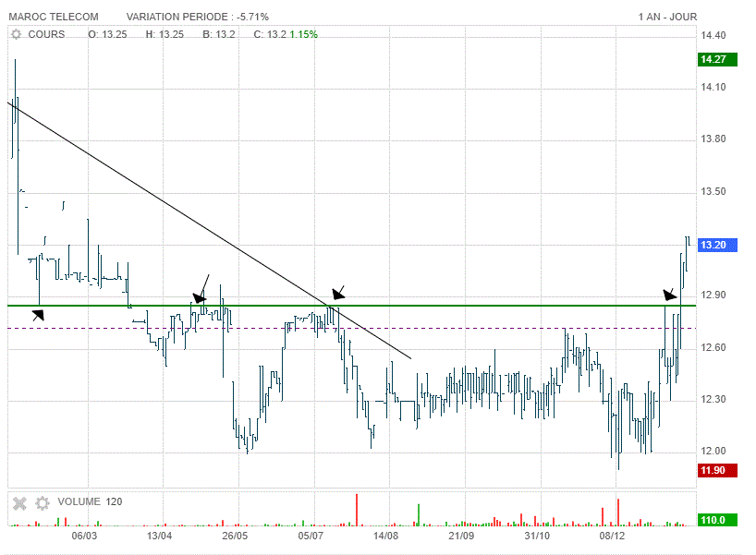Click the open value O: 13.25

(x=107, y=34)
